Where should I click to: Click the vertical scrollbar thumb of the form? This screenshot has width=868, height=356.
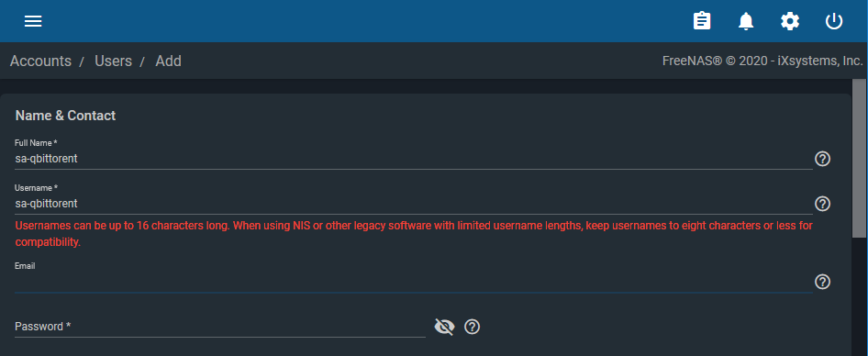[x=859, y=159]
